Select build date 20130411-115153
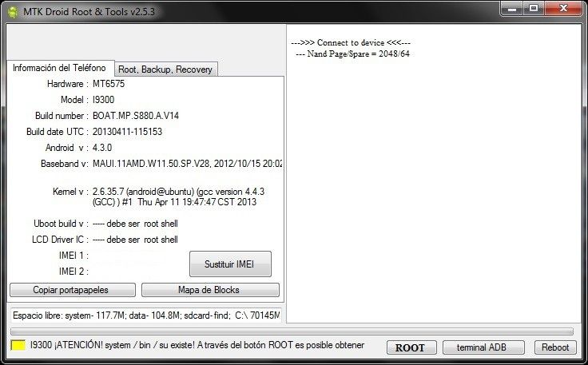The width and height of the screenshot is (588, 365). (x=127, y=132)
